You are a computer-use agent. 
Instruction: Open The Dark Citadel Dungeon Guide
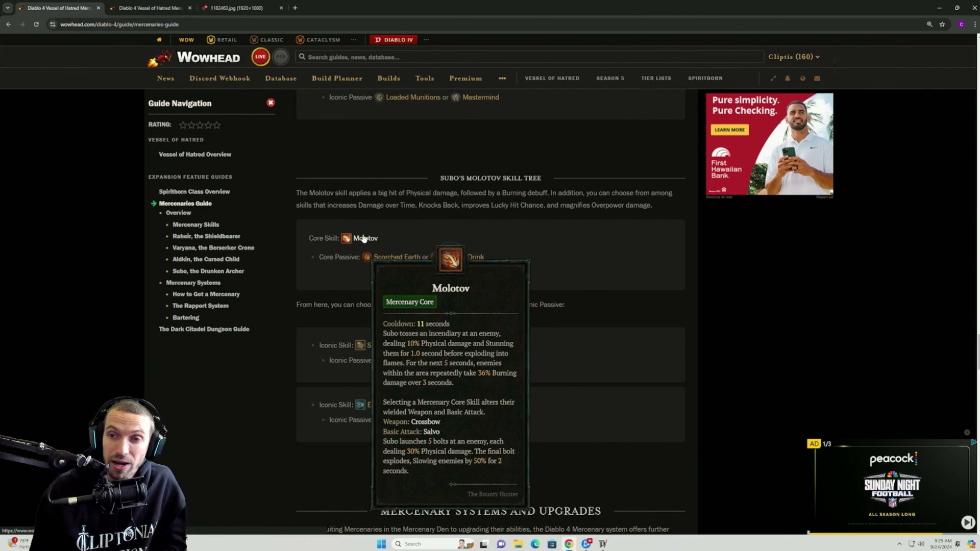tap(204, 329)
